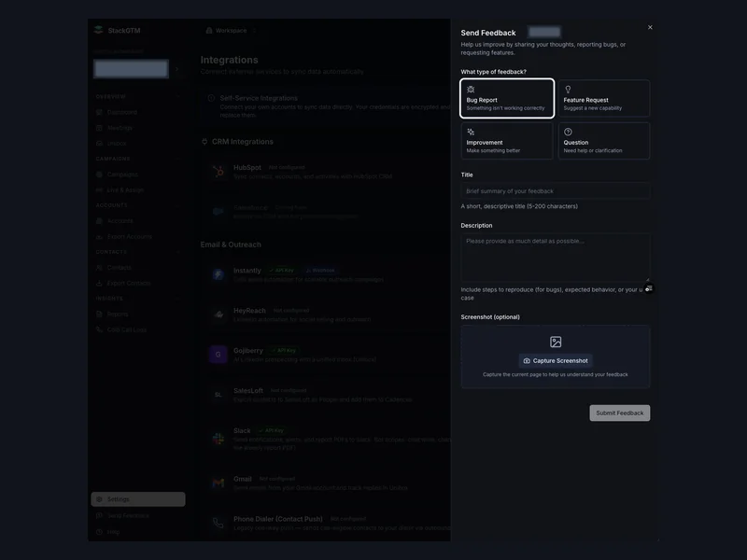The width and height of the screenshot is (747, 560).
Task: Click the question-mark icon in Question card
Action: click(568, 132)
